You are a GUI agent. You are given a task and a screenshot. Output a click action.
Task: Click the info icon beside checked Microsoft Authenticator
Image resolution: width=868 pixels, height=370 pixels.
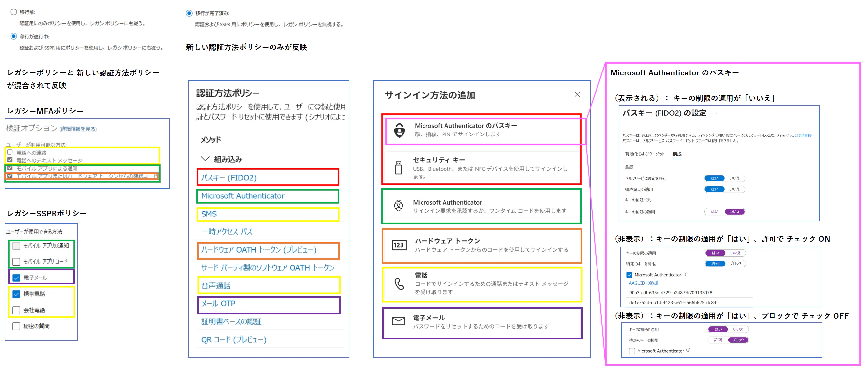pyautogui.click(x=685, y=274)
